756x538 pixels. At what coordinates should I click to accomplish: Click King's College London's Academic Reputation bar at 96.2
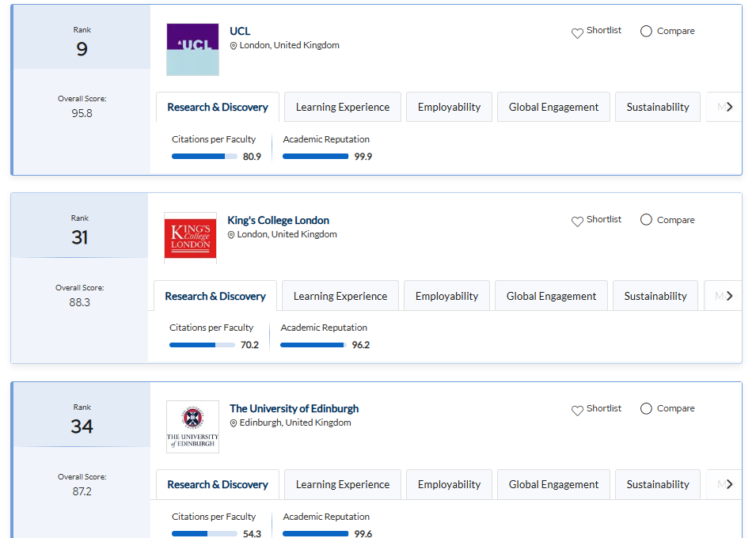pos(313,345)
